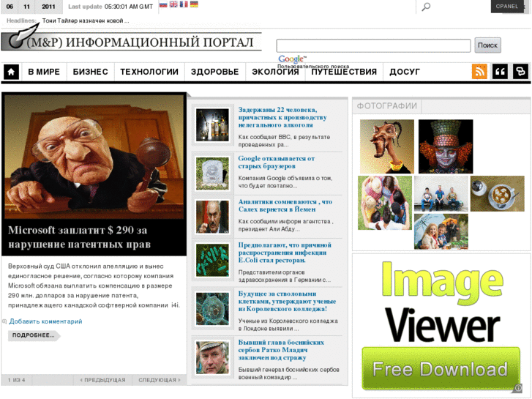This screenshot has height=399, width=532.
Task: Click Добавить комментарий link
Action: [45, 321]
